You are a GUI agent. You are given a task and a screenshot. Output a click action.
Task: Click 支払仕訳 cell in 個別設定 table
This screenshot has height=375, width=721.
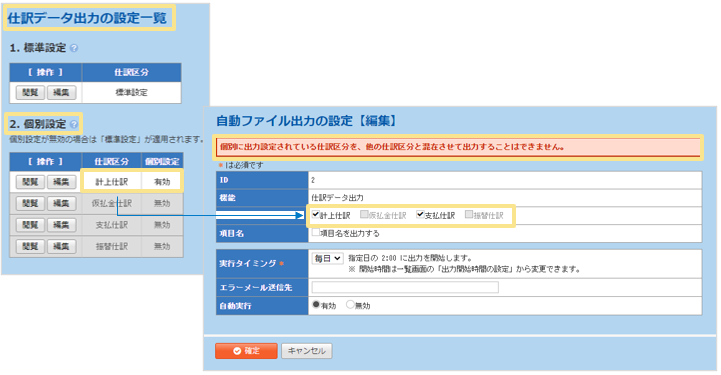pyautogui.click(x=111, y=225)
